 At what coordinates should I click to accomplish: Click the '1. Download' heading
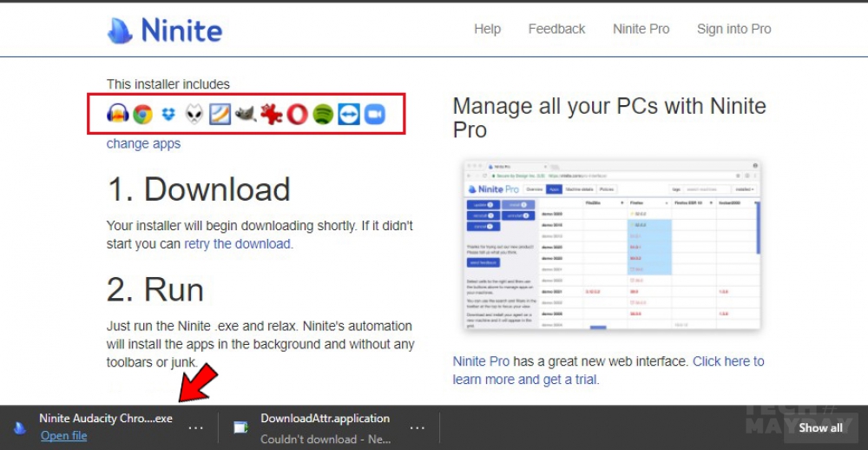point(198,189)
